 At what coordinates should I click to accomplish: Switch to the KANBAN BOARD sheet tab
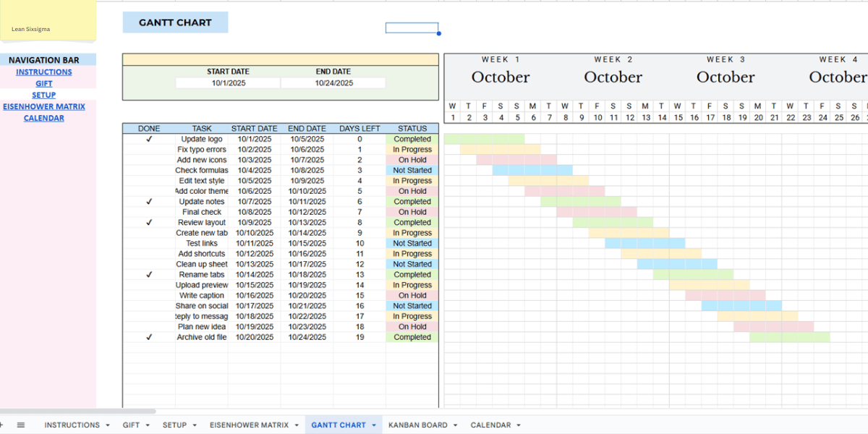coord(420,425)
